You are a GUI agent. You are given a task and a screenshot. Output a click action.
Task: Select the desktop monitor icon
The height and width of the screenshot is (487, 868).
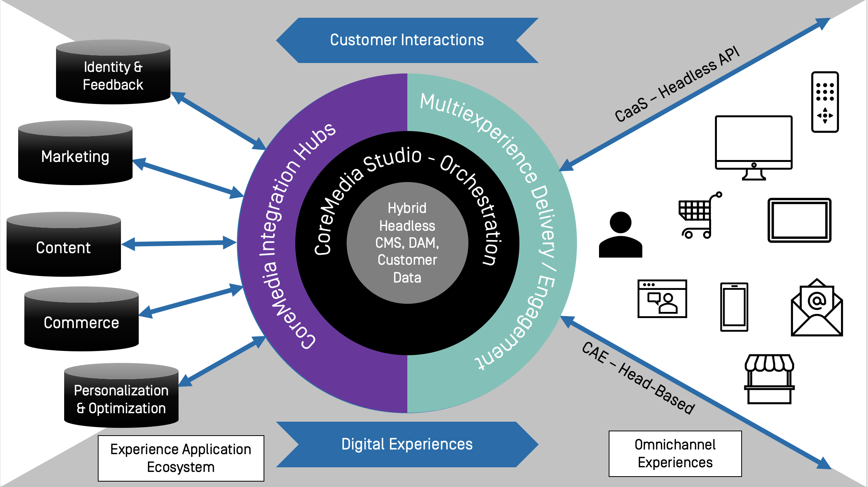point(754,148)
